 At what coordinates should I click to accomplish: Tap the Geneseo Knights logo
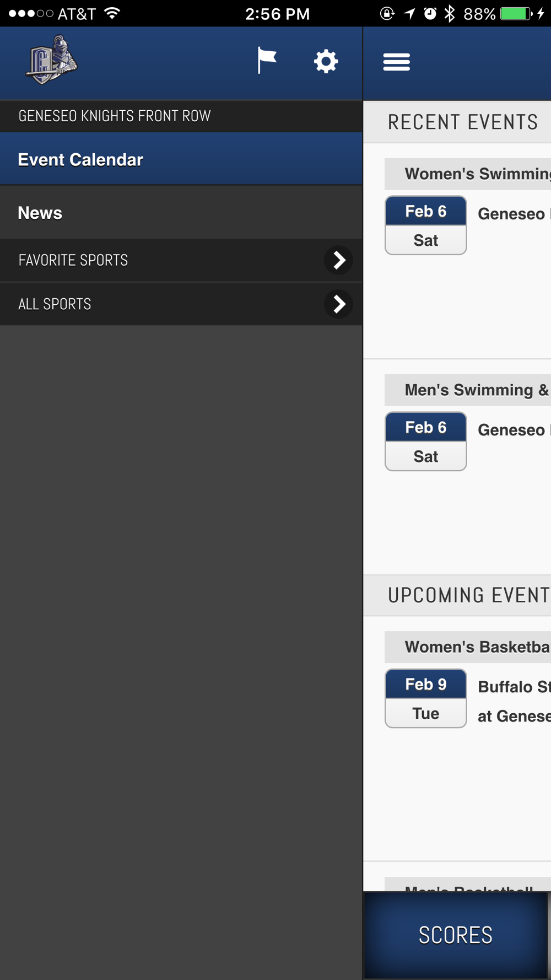[51, 60]
